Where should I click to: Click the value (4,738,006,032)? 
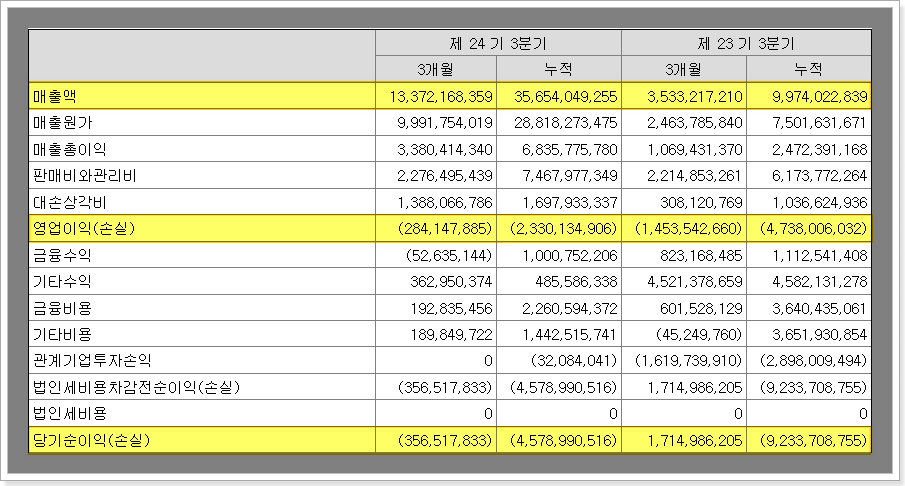tap(813, 229)
